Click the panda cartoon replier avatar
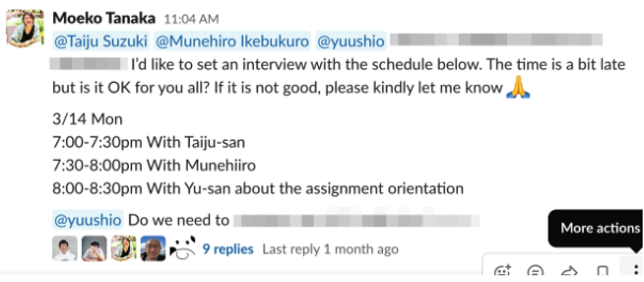Viewport: 644px width, 282px height. click(x=182, y=248)
